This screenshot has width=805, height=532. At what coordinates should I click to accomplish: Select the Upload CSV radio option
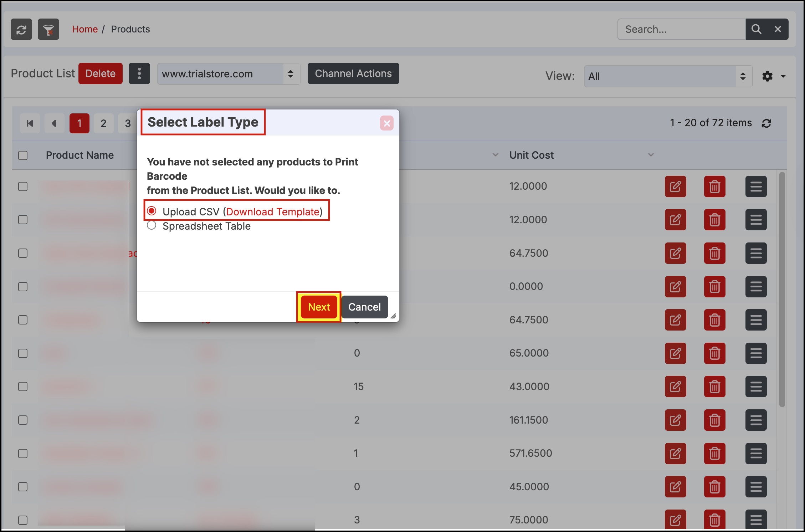[x=152, y=211]
